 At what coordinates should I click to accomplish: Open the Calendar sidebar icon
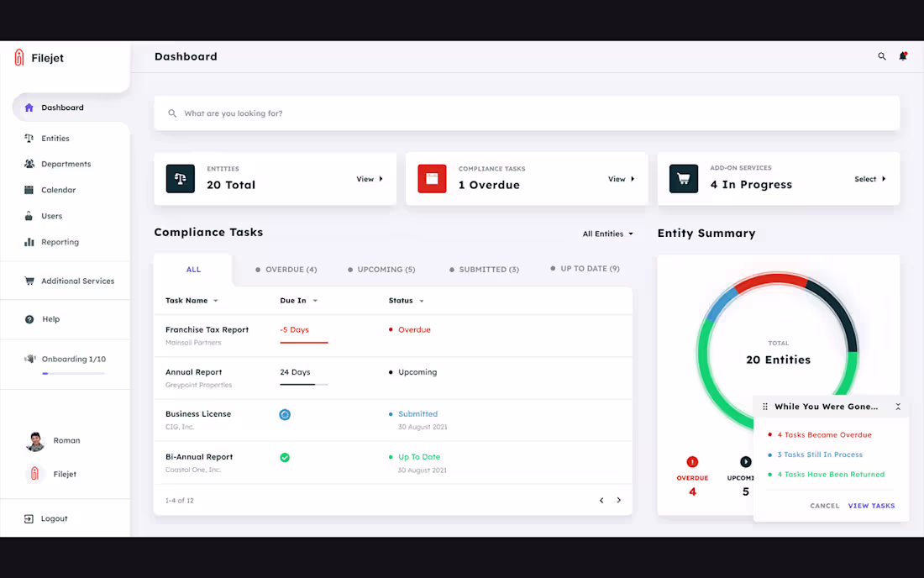[29, 190]
